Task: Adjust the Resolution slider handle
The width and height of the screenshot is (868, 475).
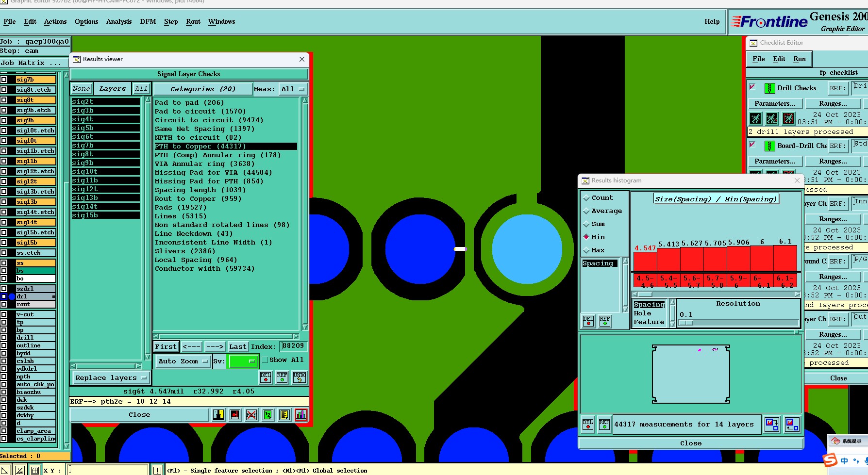Action: point(686,323)
